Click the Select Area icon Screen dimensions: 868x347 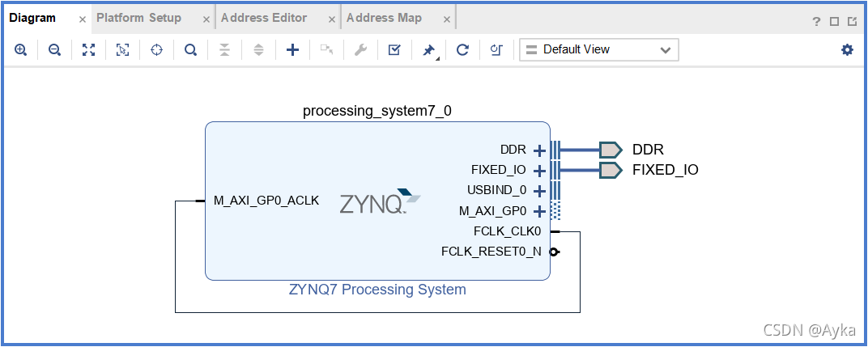(x=122, y=50)
